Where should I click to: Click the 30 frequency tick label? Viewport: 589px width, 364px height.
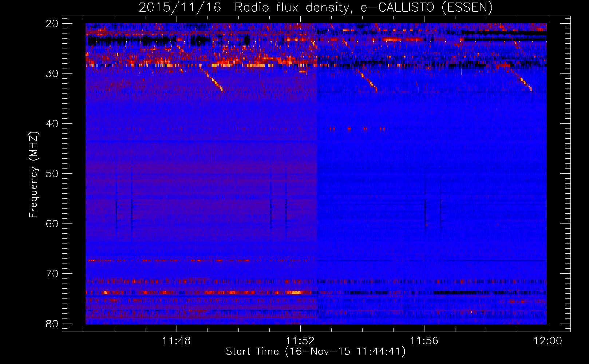[52, 74]
